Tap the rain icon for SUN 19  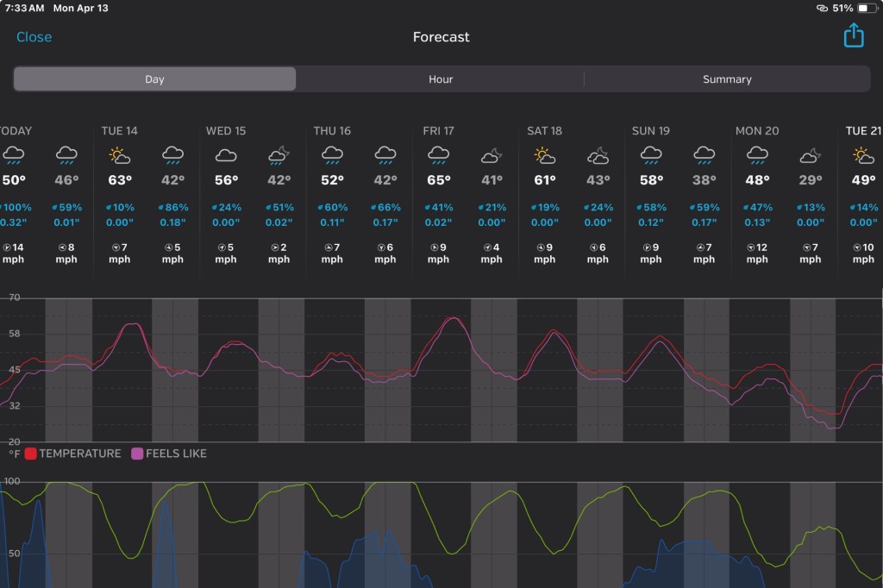coord(651,156)
